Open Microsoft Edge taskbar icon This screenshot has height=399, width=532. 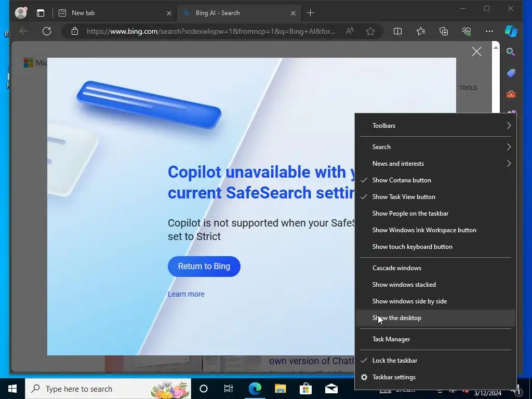(255, 389)
